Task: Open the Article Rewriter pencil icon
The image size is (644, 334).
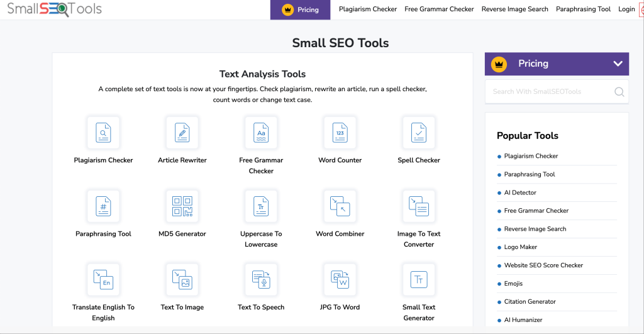Action: 182,133
